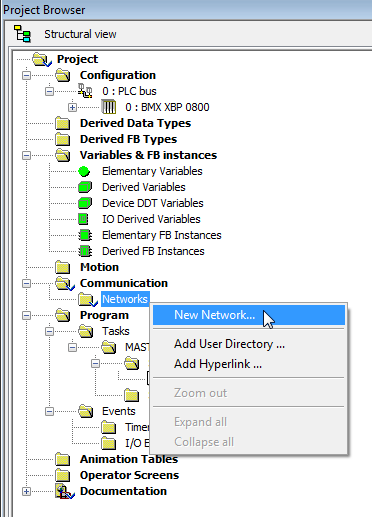Select the highlighted Networks label
372x517 pixels.
125,299
